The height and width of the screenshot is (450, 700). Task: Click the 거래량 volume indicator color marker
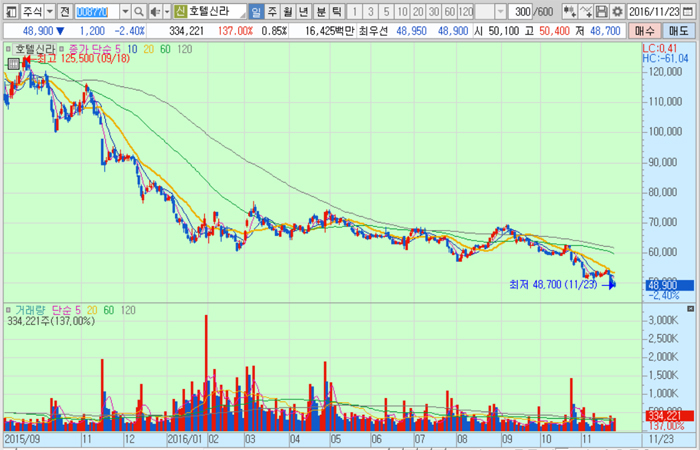tap(7, 311)
